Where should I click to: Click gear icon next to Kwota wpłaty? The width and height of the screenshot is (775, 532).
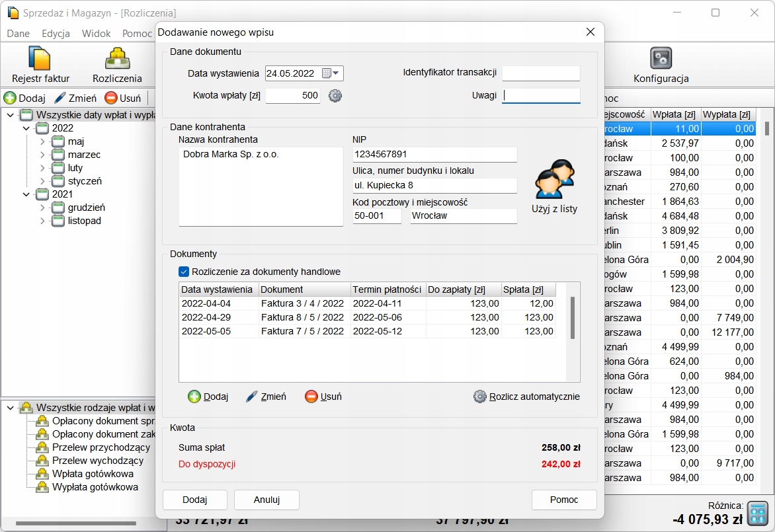pos(335,96)
